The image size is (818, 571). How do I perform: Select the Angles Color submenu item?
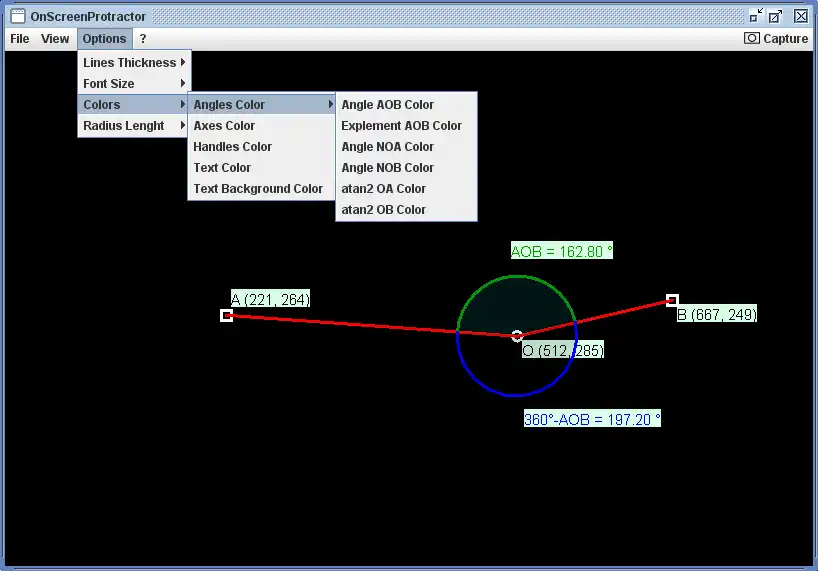(x=261, y=104)
